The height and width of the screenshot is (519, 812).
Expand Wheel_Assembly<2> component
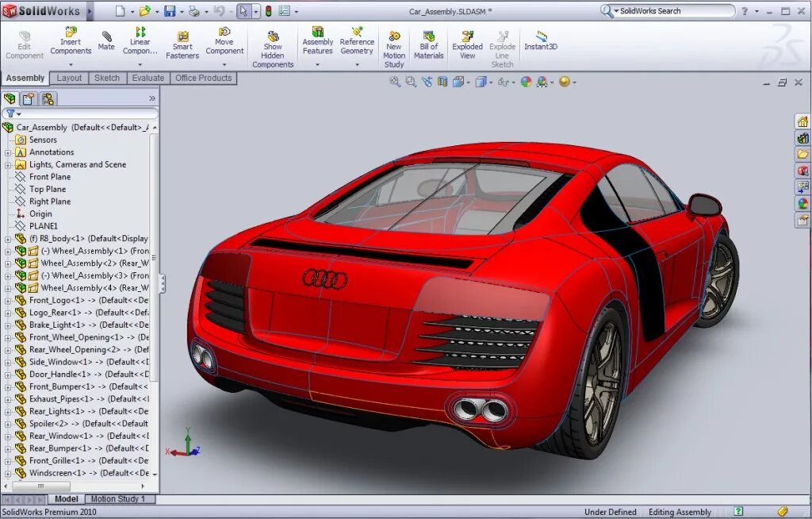click(x=8, y=263)
